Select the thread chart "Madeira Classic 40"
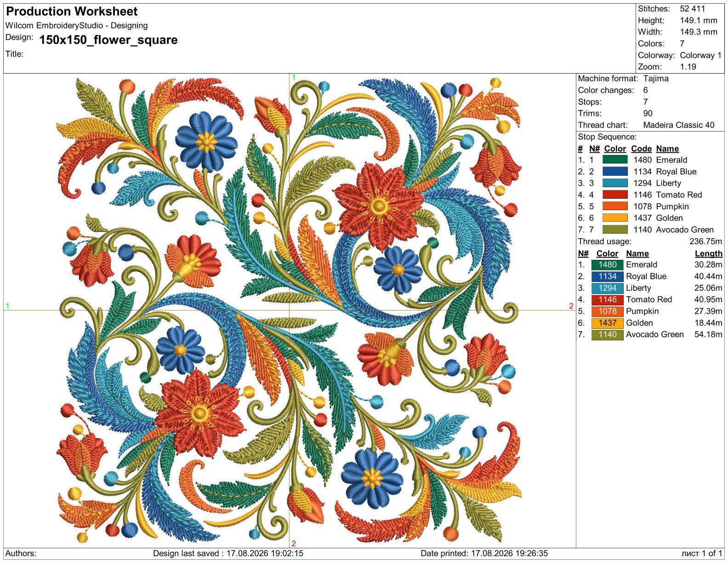This screenshot has height=563, width=728. click(679, 125)
